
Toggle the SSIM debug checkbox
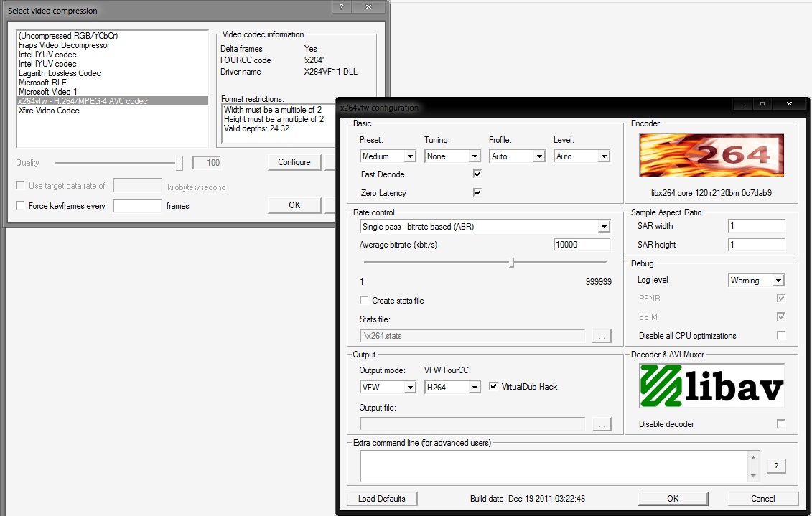coord(781,316)
